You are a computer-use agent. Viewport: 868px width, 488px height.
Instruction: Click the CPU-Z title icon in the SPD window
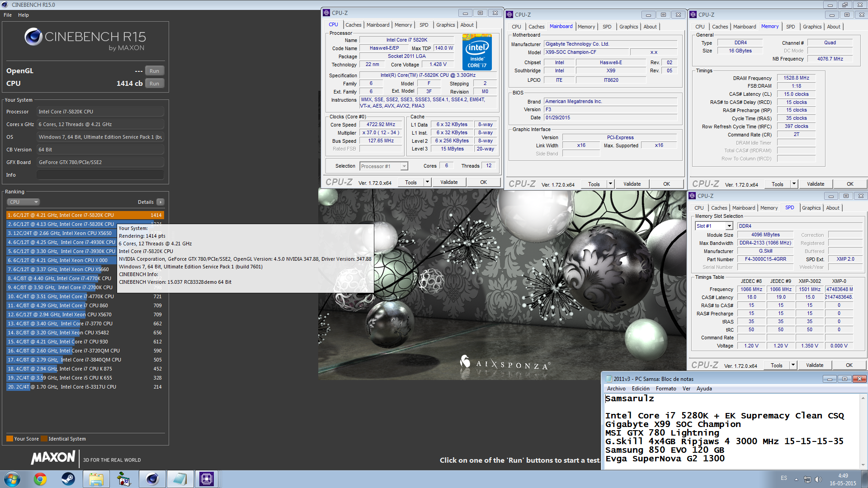(x=692, y=196)
